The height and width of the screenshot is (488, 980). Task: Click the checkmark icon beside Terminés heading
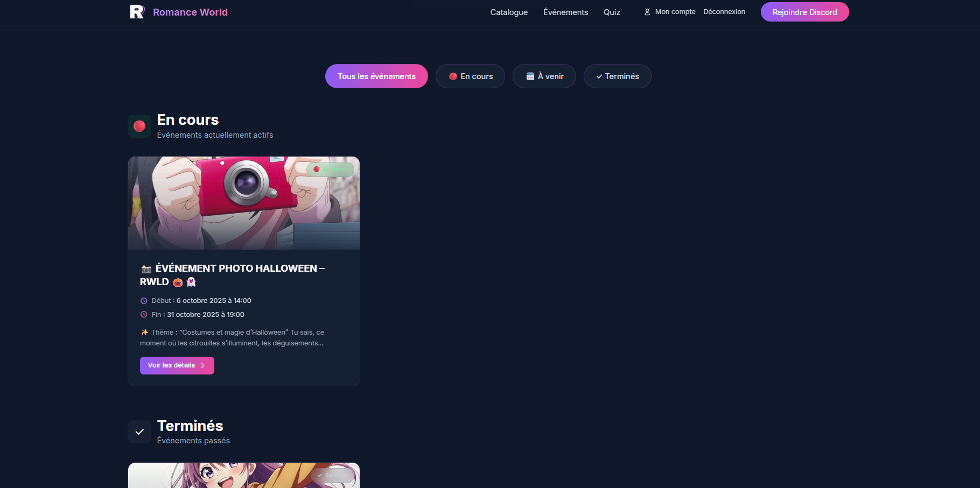point(139,432)
